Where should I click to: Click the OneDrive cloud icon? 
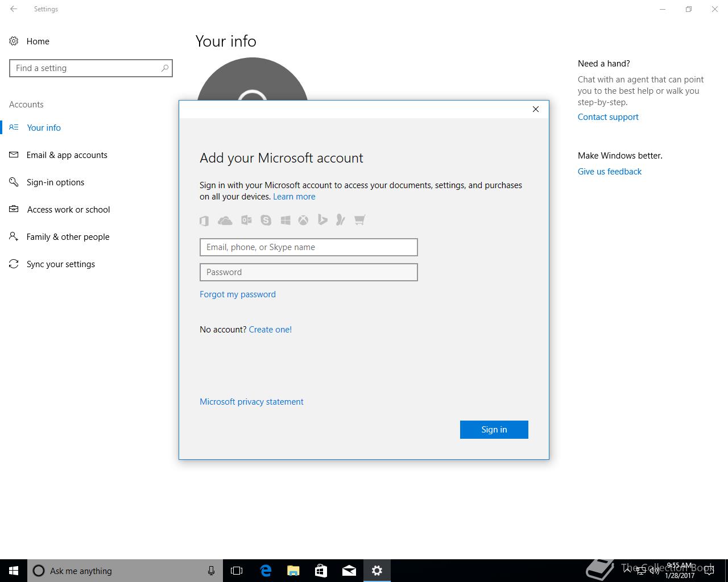pos(225,221)
